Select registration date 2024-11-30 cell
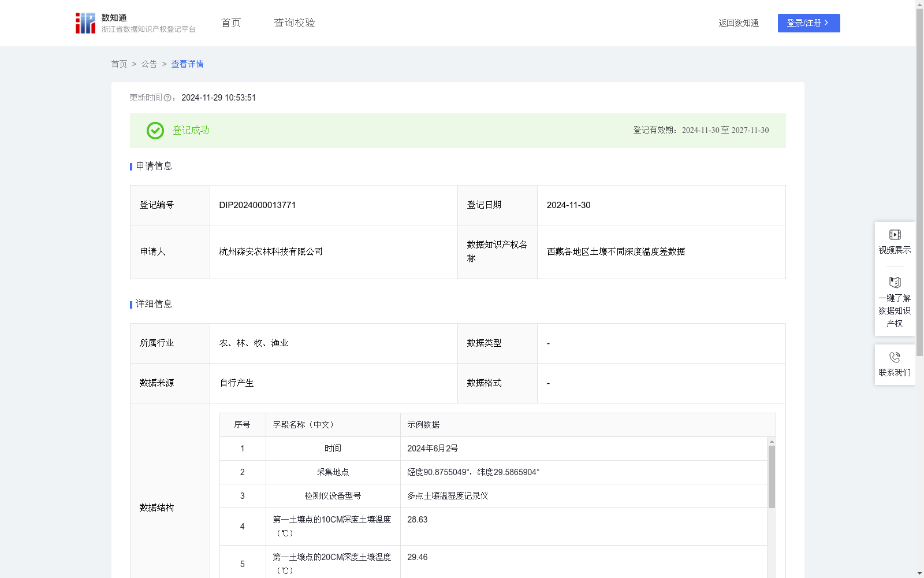Viewport: 924px width, 578px height. click(661, 205)
